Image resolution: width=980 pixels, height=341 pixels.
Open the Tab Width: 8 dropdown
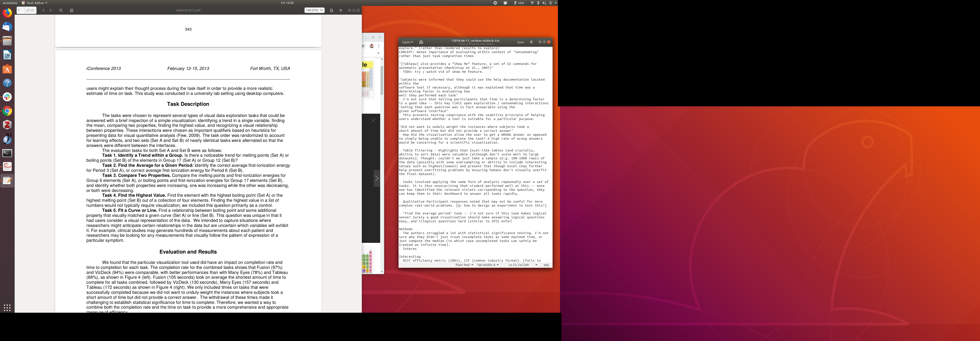click(x=488, y=265)
